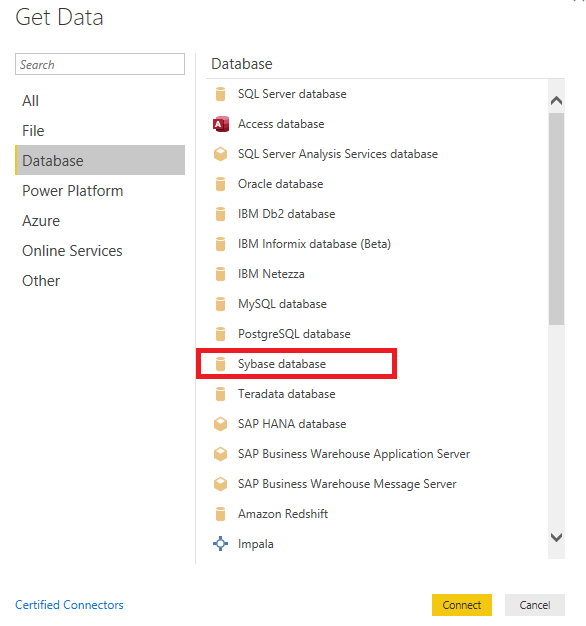Open the Online Services category
586x626 pixels.
coord(100,250)
